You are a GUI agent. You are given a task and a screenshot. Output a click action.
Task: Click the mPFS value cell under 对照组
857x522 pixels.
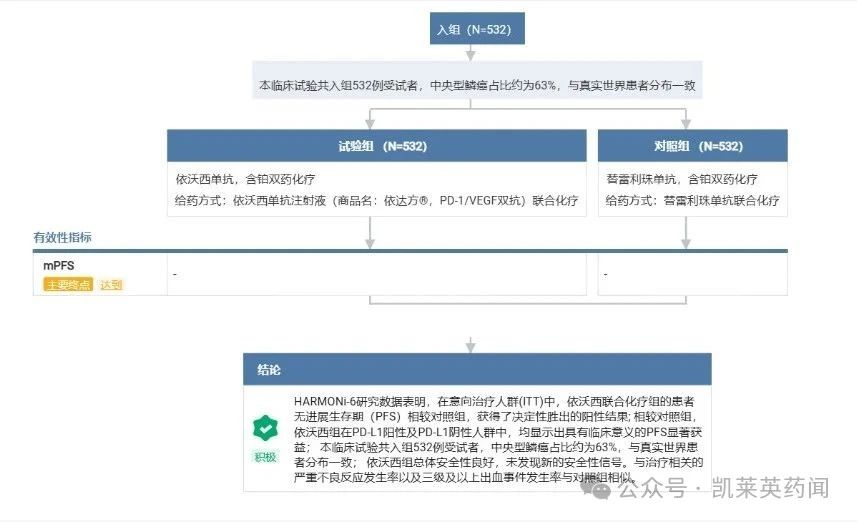[x=692, y=274]
